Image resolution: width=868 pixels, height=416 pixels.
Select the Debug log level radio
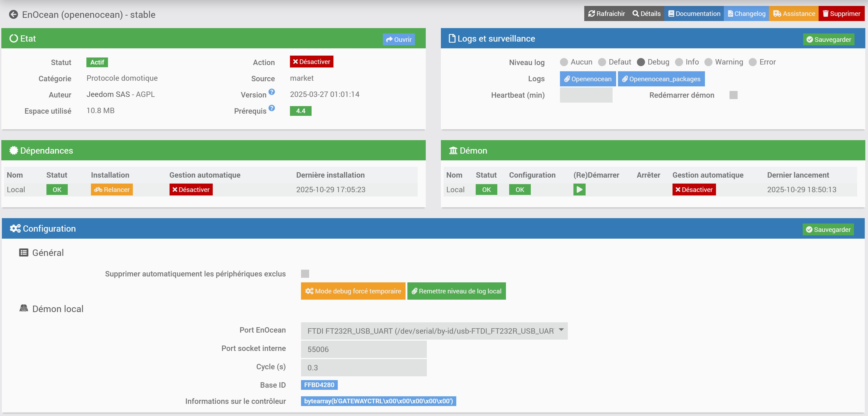(x=641, y=62)
